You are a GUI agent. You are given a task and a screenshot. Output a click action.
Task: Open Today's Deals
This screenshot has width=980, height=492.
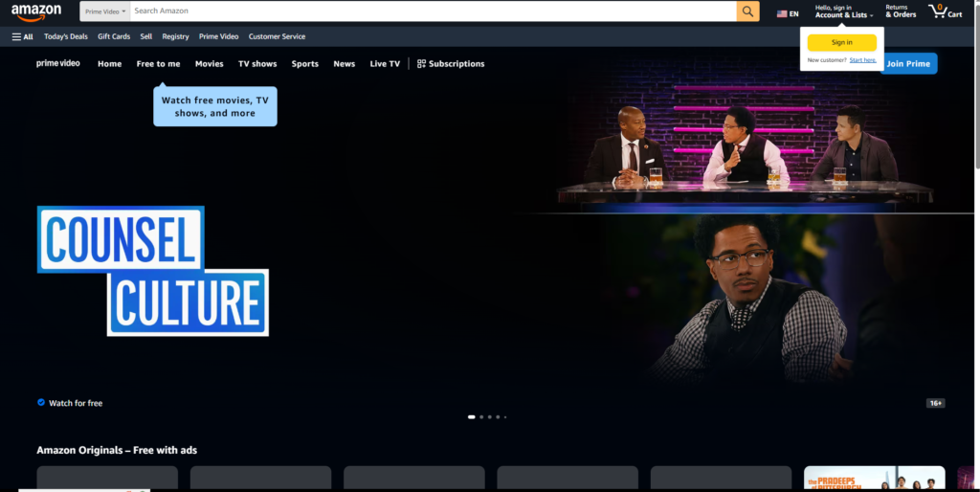[x=66, y=37]
